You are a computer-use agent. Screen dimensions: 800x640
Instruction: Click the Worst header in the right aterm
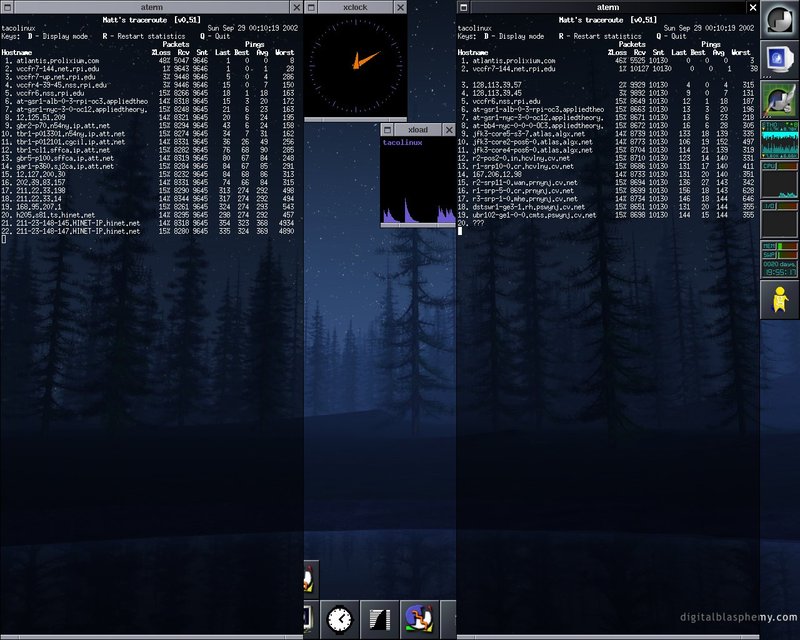pyautogui.click(x=741, y=53)
